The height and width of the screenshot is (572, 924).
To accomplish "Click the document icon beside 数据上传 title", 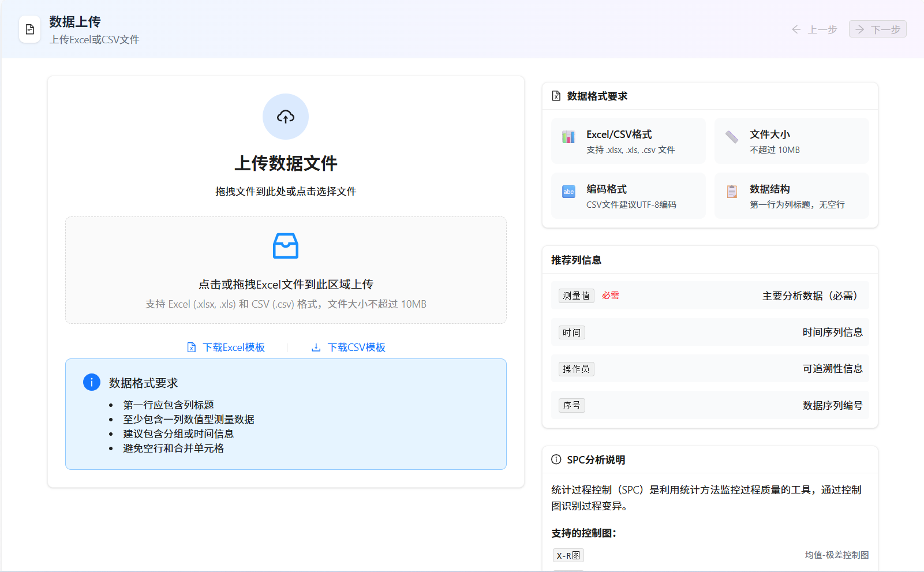I will click(30, 29).
